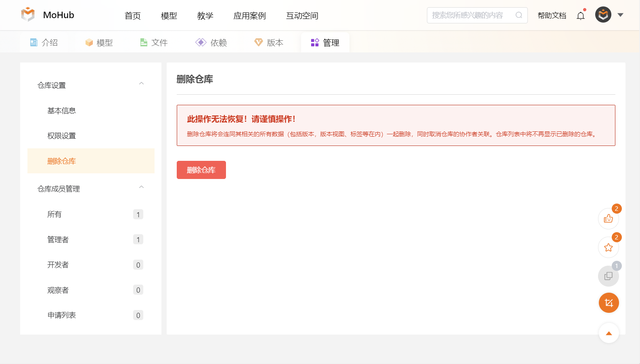Screen dimensions: 640x364
Task: Switch to the 版本 tab
Action: click(269, 42)
